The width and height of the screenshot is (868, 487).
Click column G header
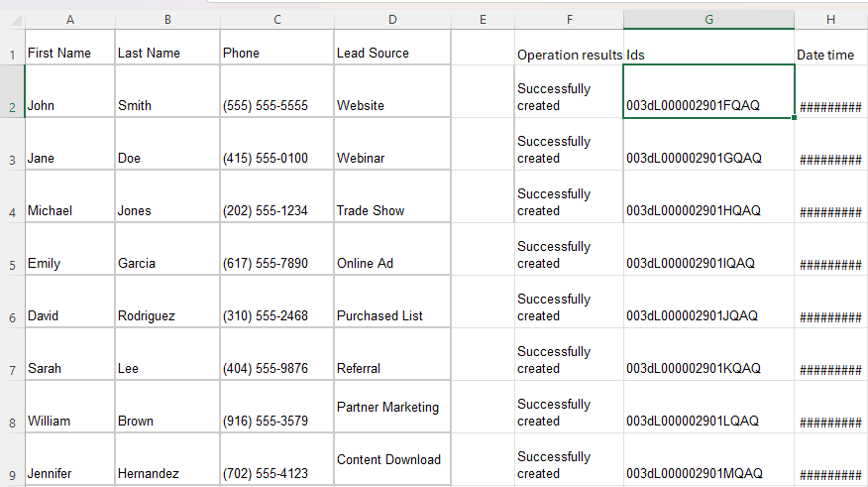pyautogui.click(x=708, y=20)
